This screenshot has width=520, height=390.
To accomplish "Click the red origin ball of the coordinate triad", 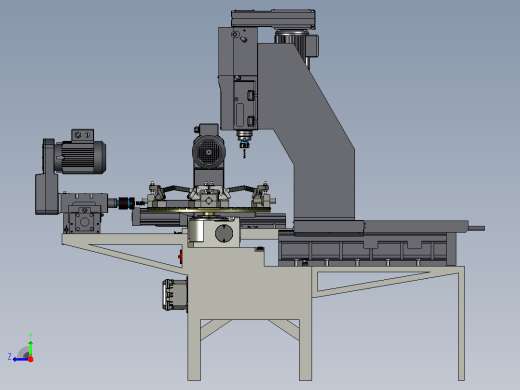I will [x=31, y=359].
